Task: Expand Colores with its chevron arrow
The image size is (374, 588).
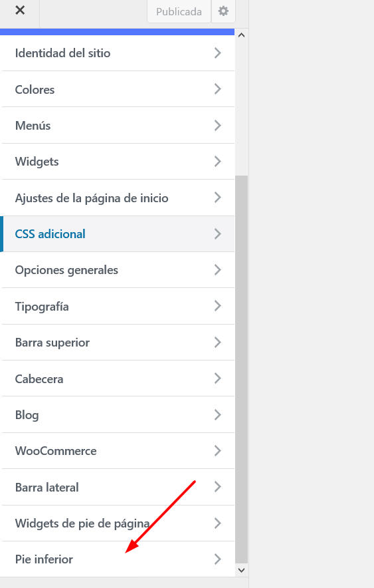Action: click(x=217, y=89)
